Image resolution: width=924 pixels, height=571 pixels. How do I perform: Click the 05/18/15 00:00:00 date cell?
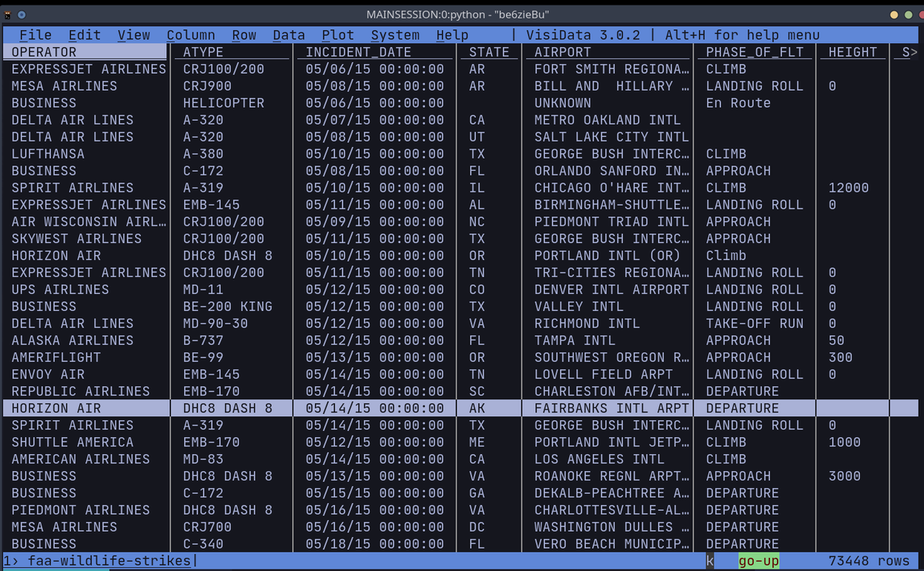click(374, 543)
